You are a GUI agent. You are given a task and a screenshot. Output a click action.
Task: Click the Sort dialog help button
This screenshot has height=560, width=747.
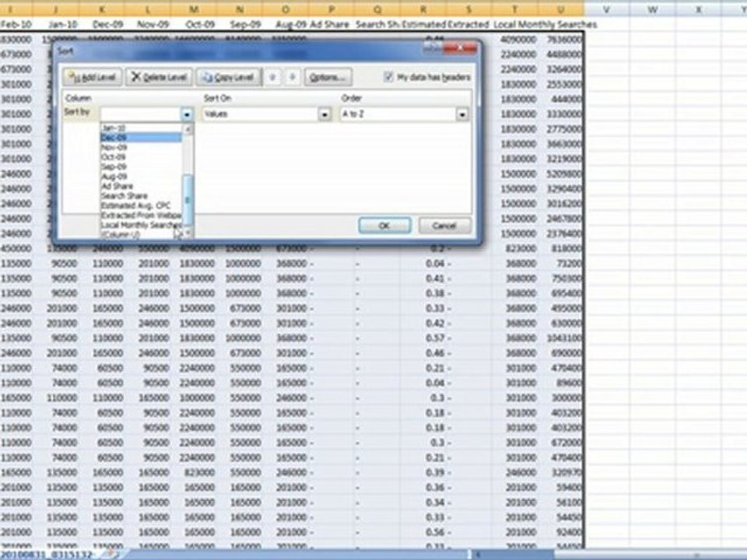433,47
